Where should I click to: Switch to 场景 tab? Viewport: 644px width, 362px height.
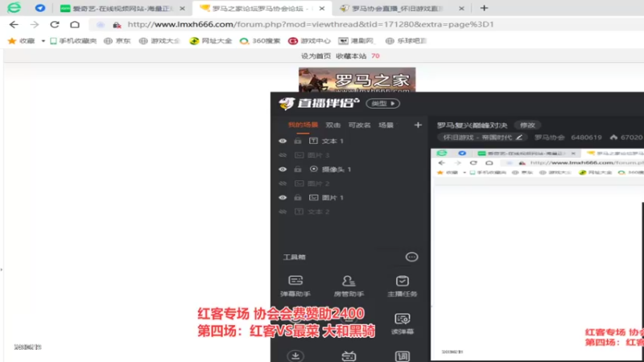coord(386,125)
